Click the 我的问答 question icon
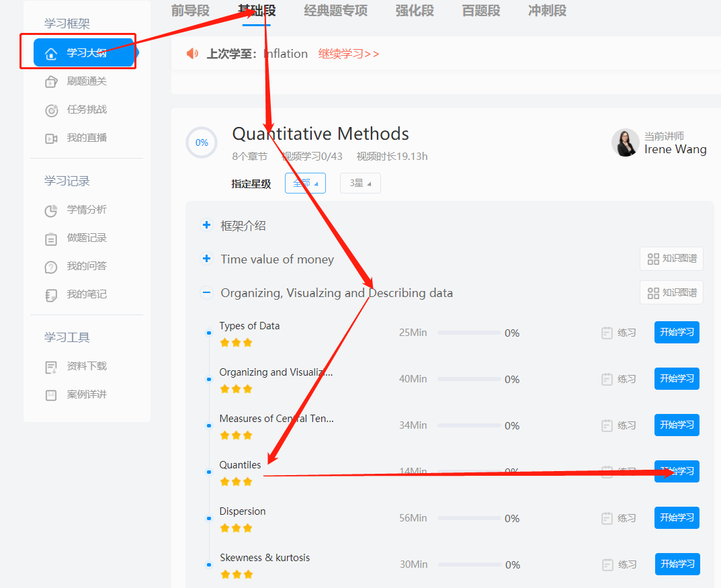This screenshot has height=588, width=721. 51,267
